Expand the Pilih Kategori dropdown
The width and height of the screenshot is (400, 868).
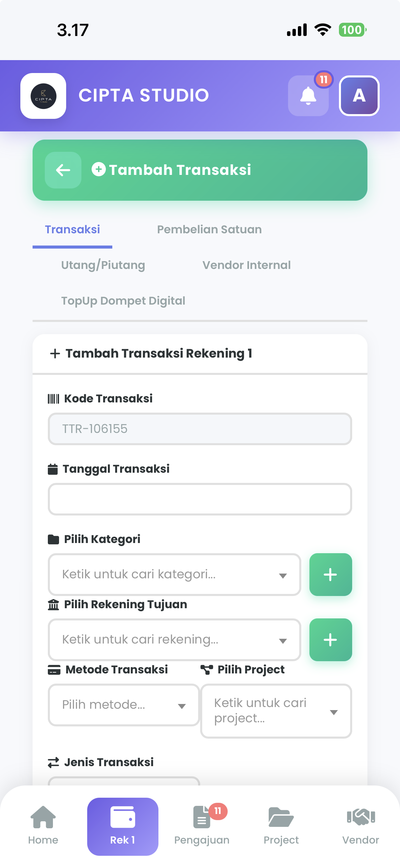(x=174, y=575)
